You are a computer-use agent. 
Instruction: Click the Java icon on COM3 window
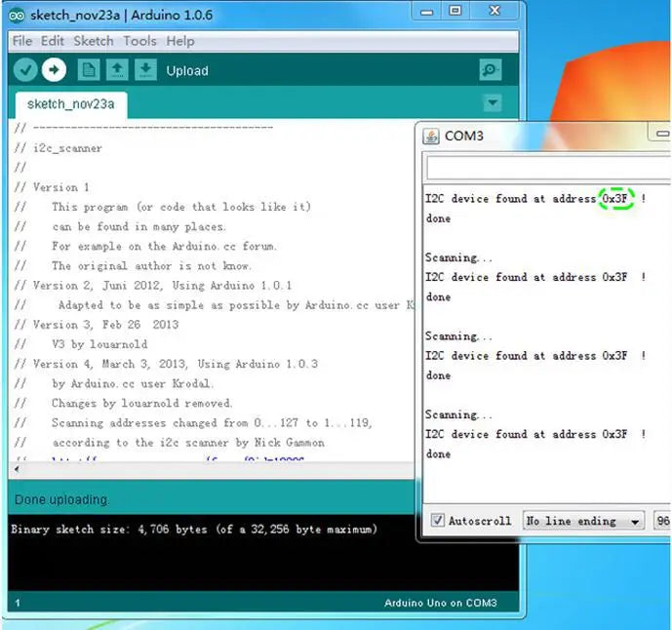click(x=431, y=137)
